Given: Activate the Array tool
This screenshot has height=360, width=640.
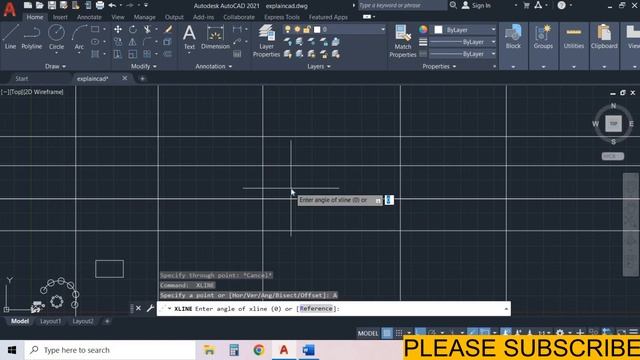Looking at the screenshot, I should (147, 54).
